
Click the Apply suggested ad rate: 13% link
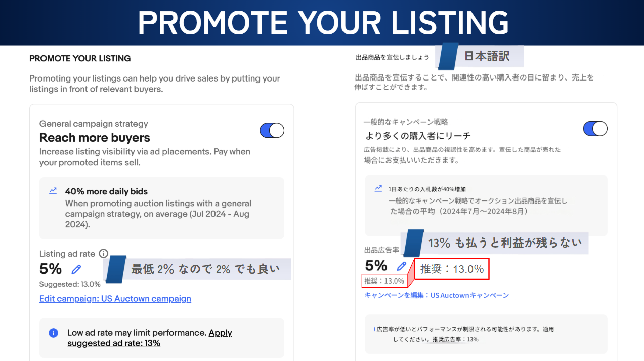coord(150,338)
